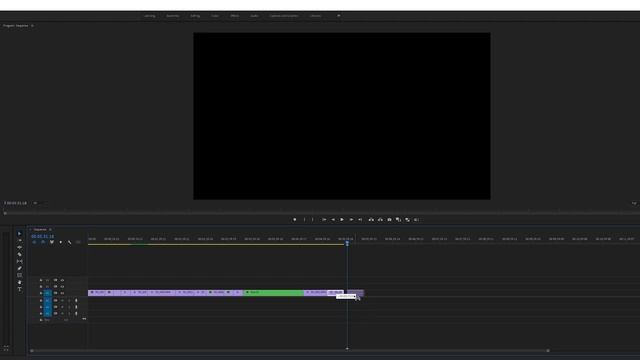
Task: Select the last clip after the playhead
Action: click(356, 293)
